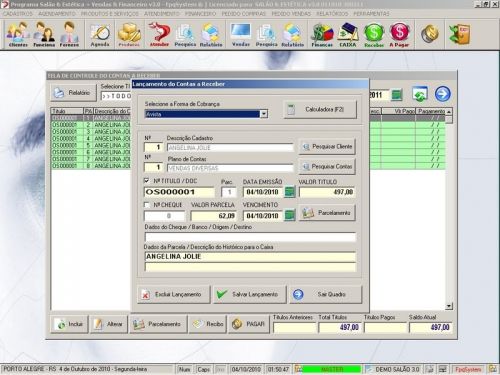The height and width of the screenshot is (375, 500).
Task: Click the MASTER green status bar indicator
Action: tap(331, 369)
